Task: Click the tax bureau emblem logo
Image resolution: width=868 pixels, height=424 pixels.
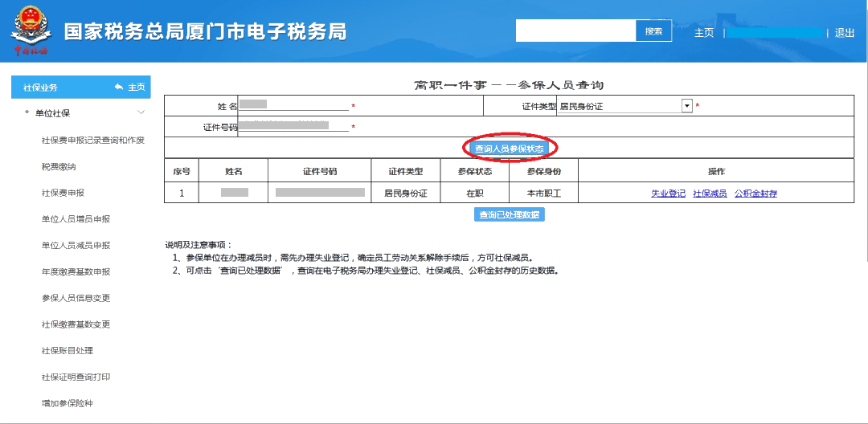Action: pos(31,32)
